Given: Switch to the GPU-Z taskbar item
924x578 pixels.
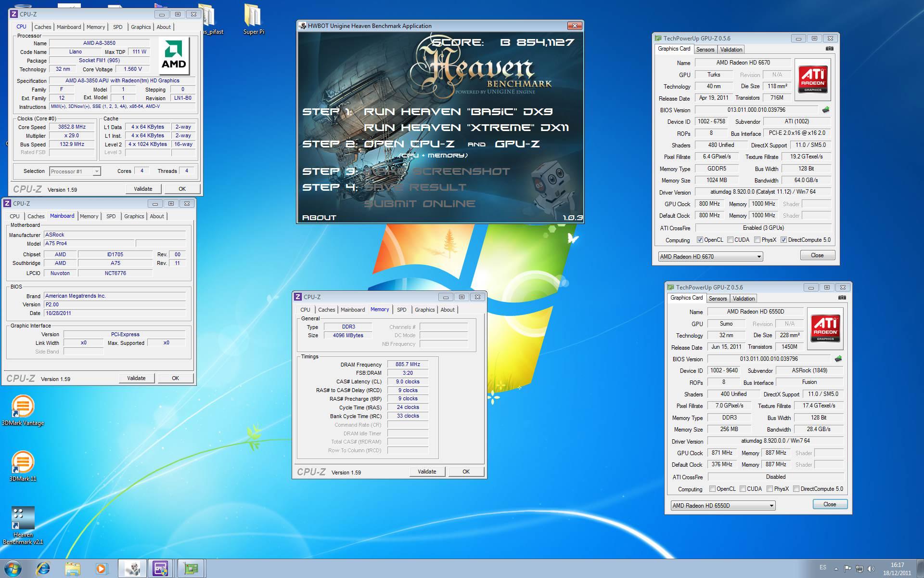Looking at the screenshot, I should [191, 569].
